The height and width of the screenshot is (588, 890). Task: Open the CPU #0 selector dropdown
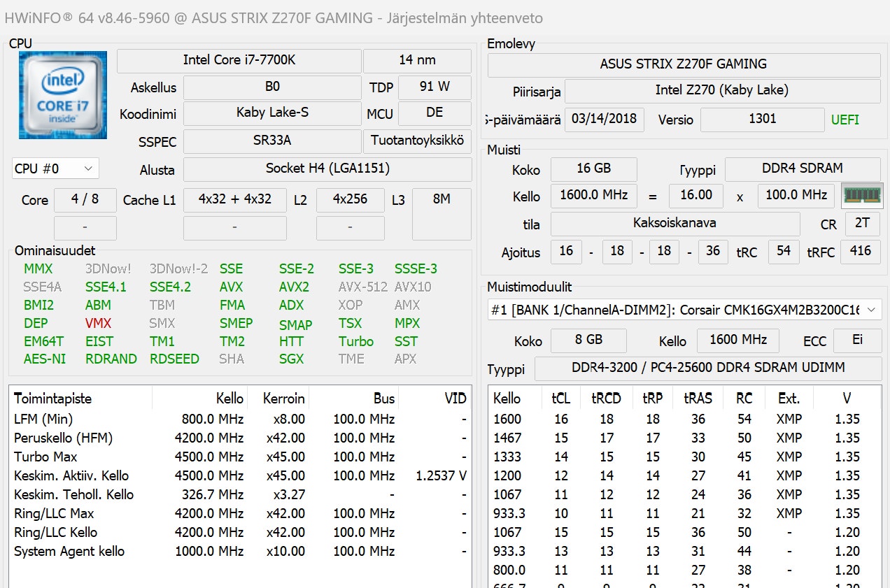click(55, 168)
